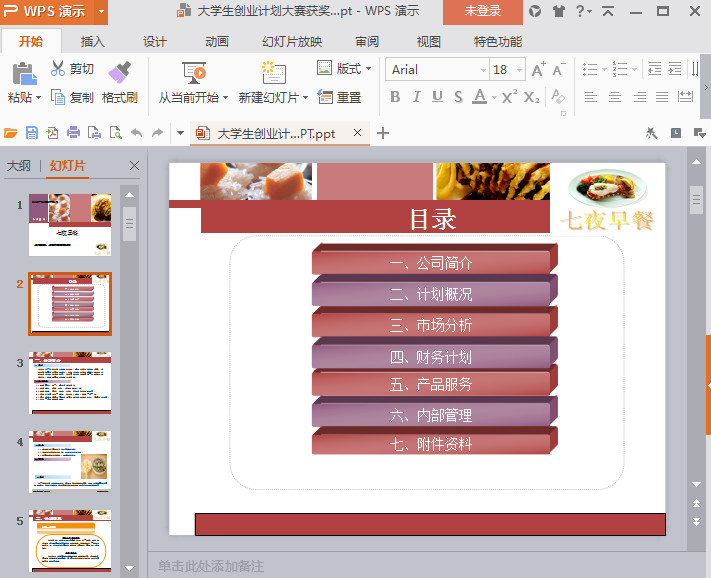The width and height of the screenshot is (711, 578).
Task: Click the Copy icon
Action: [x=58, y=97]
